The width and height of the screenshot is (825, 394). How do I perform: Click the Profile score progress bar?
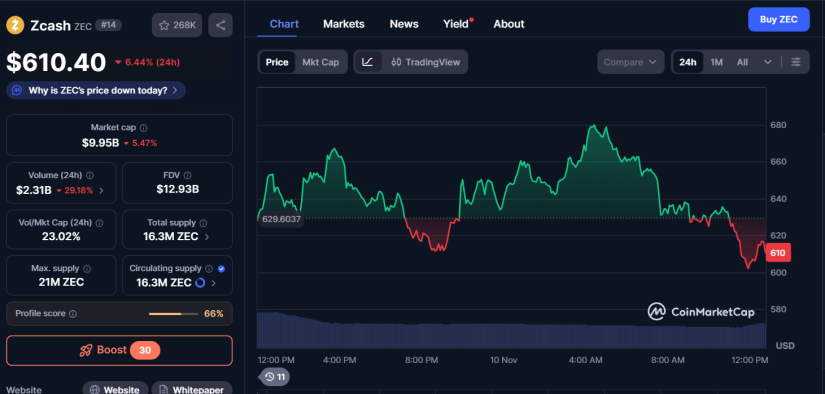(173, 314)
